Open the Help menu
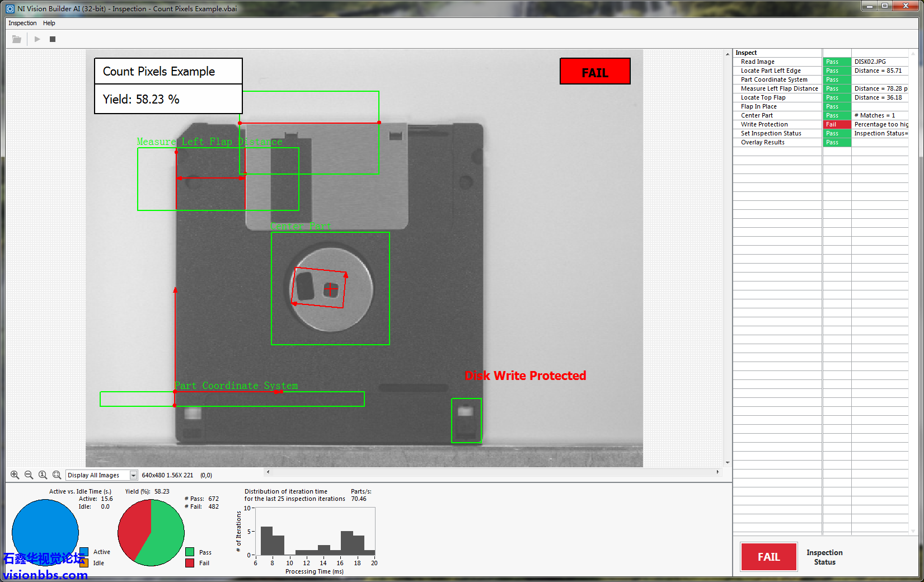Screen dimensions: 924x582 (x=49, y=23)
